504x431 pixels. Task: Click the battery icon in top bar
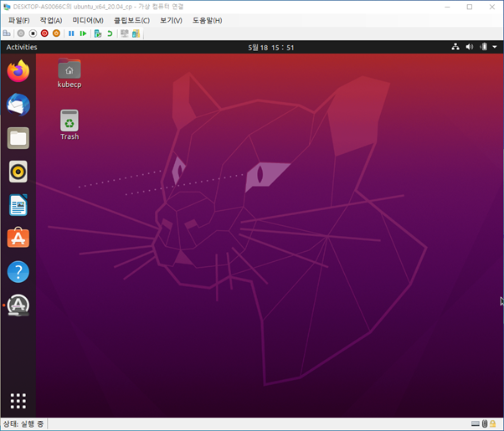click(484, 47)
